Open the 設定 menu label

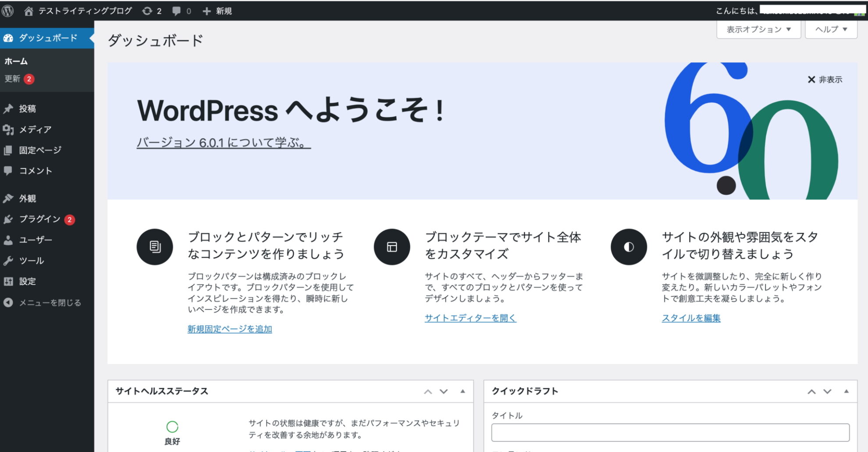tap(28, 281)
